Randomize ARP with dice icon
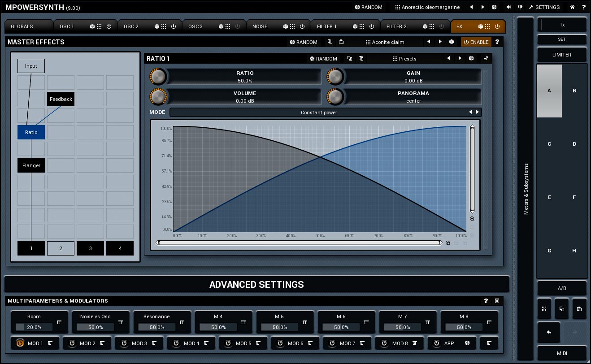Viewport: 591px width, 364px height. pyautogui.click(x=467, y=343)
